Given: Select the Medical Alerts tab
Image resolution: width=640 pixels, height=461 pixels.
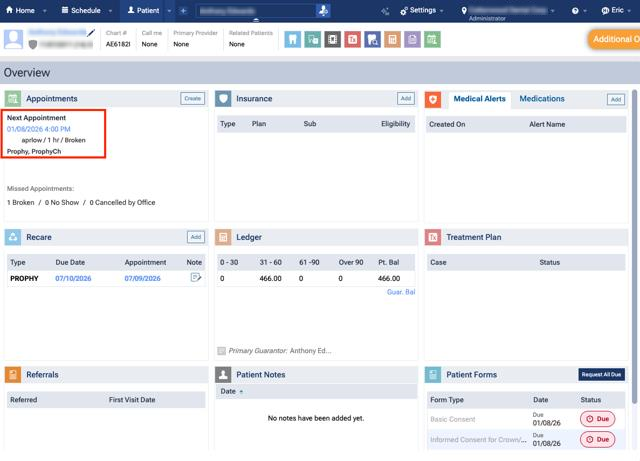Looking at the screenshot, I should [x=479, y=99].
